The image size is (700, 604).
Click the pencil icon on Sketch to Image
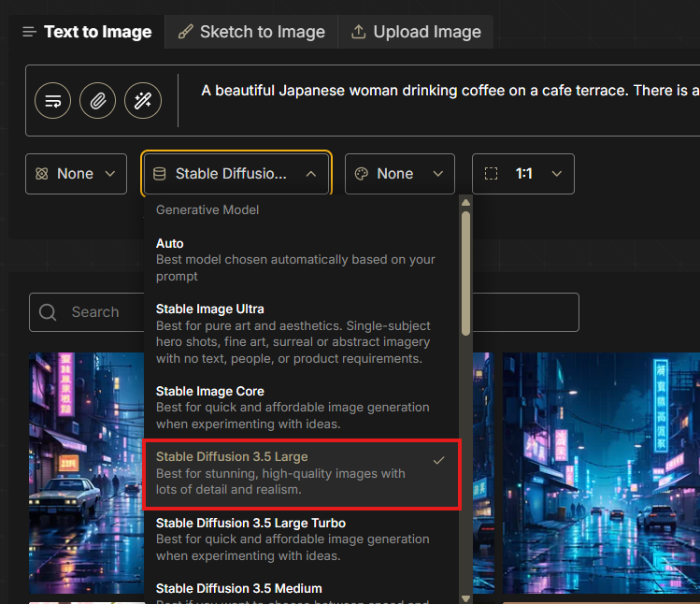coord(185,32)
